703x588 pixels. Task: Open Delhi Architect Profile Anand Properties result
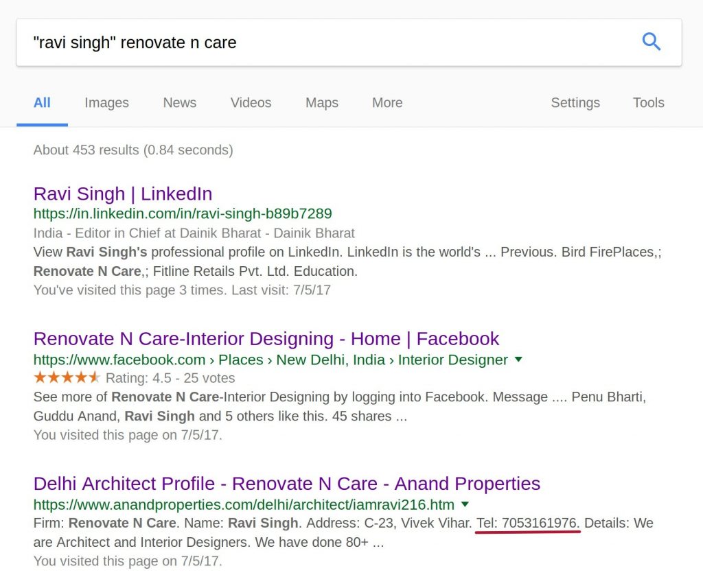(x=287, y=484)
